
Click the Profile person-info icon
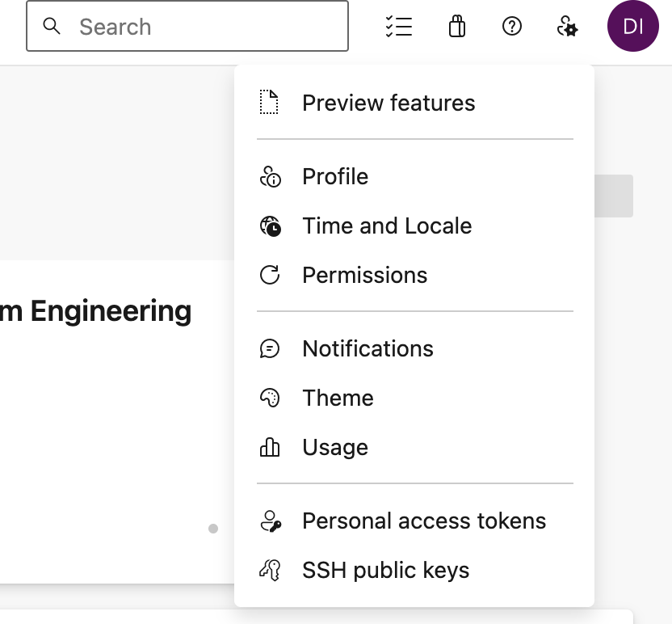270,177
